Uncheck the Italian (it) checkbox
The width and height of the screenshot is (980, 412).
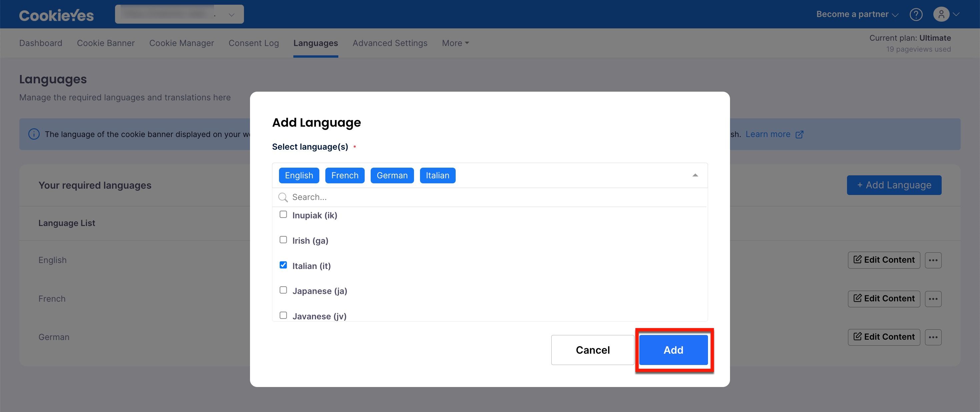coord(283,265)
